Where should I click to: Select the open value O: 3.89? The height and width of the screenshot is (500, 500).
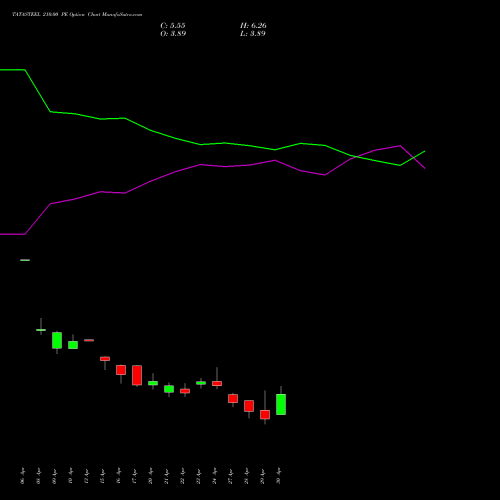point(173,33)
